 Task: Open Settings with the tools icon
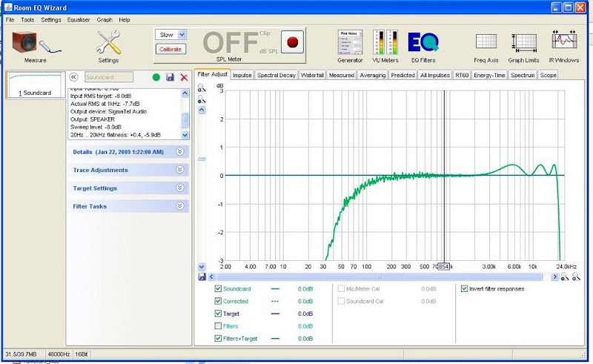click(108, 43)
